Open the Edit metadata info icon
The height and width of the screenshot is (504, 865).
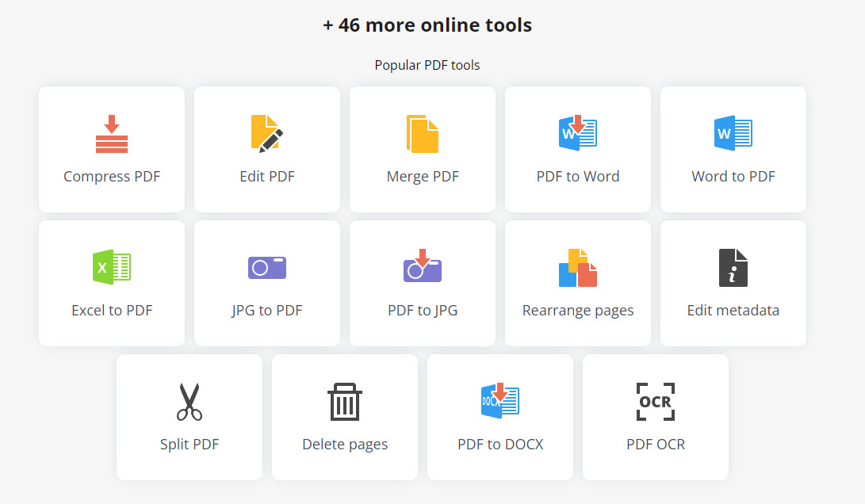point(733,267)
